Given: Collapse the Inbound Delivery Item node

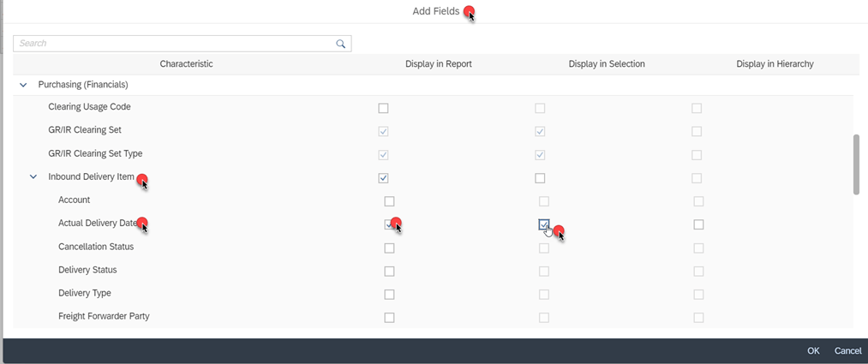Looking at the screenshot, I should click(x=33, y=177).
